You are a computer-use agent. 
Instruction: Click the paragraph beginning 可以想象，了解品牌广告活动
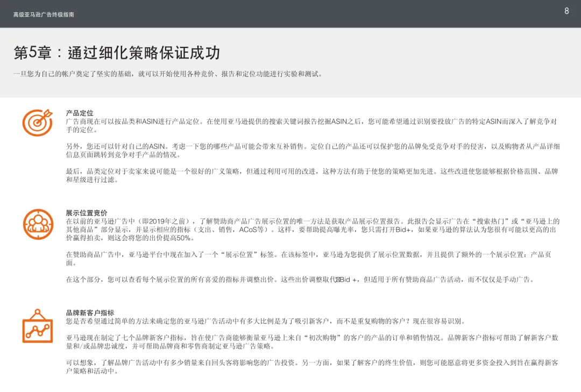tap(312, 367)
